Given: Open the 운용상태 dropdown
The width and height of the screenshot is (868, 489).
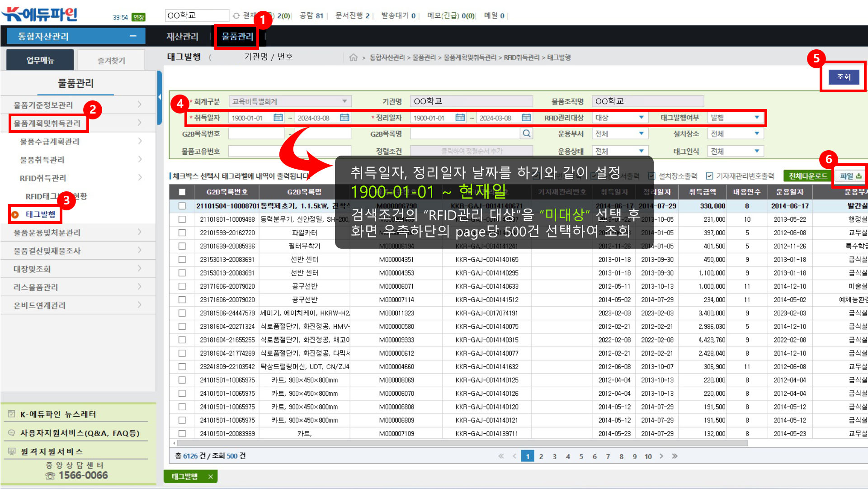Looking at the screenshot, I should (x=619, y=151).
